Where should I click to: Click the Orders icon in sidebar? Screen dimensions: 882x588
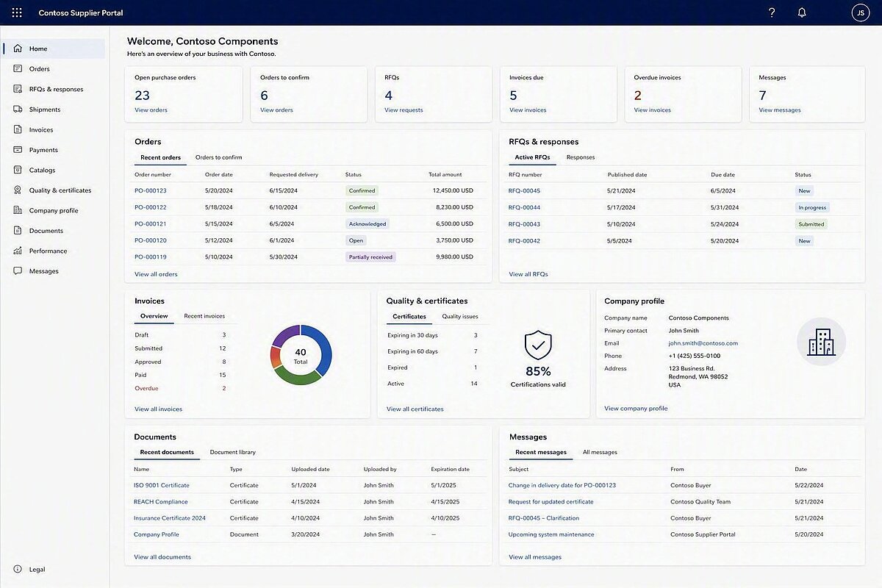click(18, 69)
